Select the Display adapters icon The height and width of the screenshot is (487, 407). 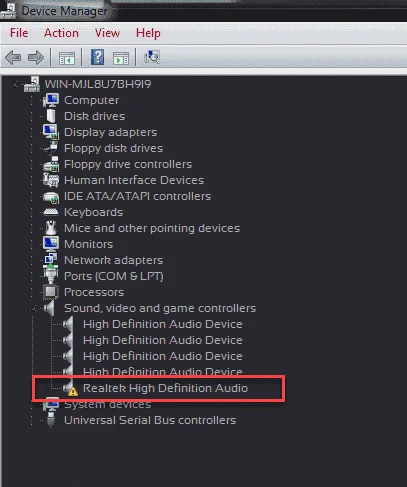coord(51,132)
